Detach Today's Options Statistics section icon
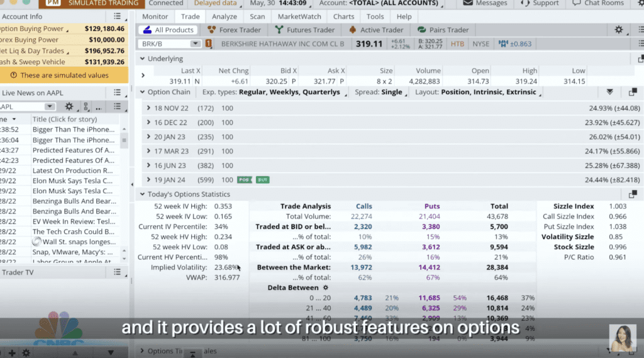This screenshot has width=644, height=358. coord(633,194)
